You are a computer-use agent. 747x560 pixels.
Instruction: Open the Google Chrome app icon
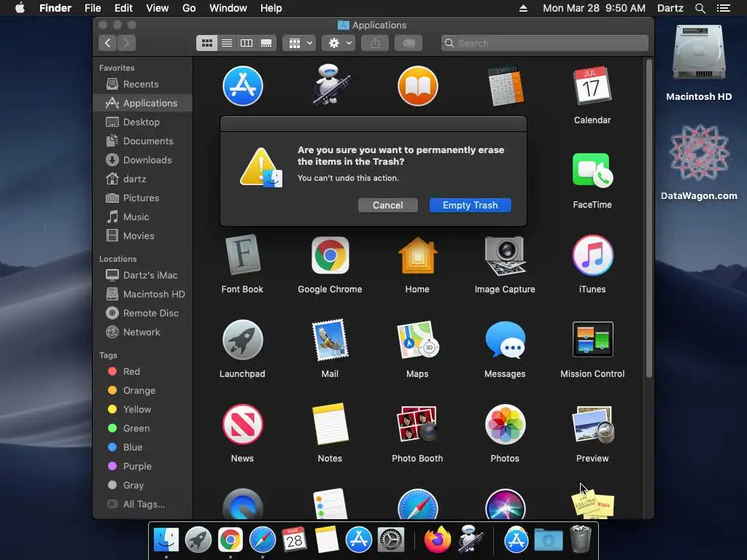click(x=330, y=256)
